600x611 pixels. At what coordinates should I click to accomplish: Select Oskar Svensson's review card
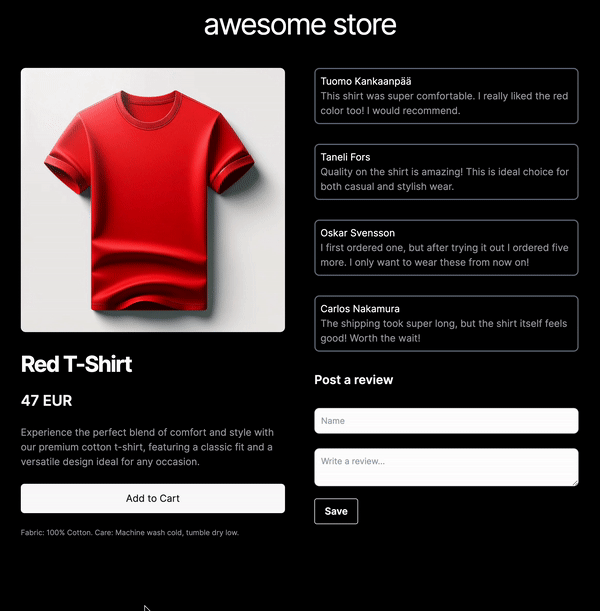[x=446, y=248]
